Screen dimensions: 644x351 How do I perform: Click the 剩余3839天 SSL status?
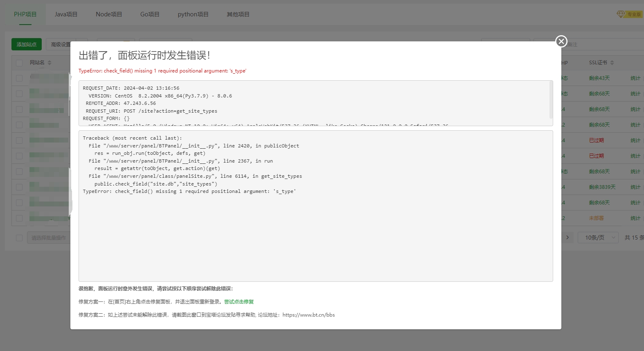click(602, 187)
